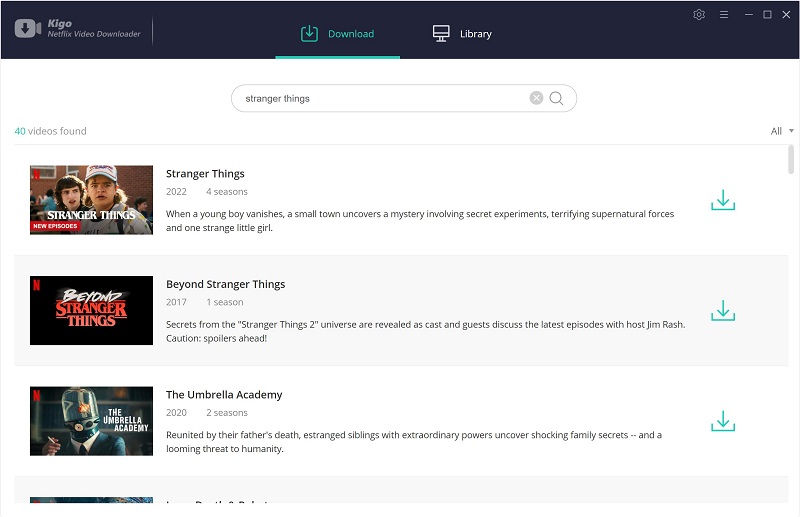Select 'The Umbrella Academy' title text
Viewport: 800px width, 517px height.
224,395
